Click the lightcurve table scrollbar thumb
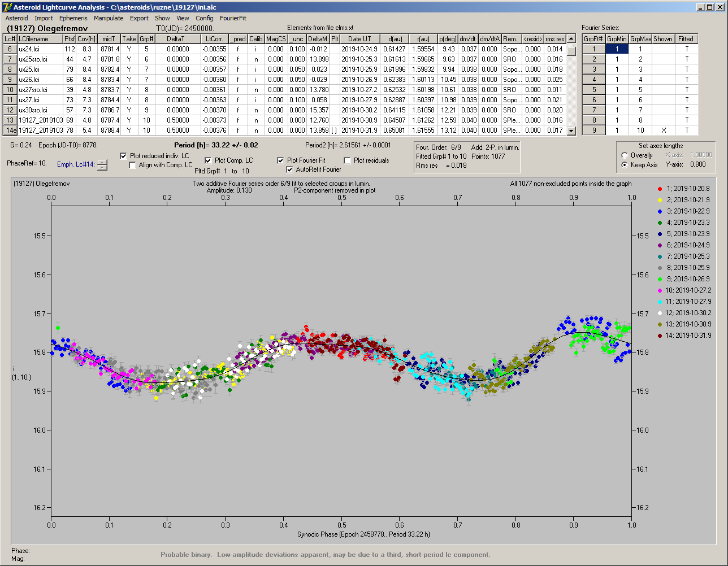Image resolution: width=728 pixels, height=566 pixels. 571,51
